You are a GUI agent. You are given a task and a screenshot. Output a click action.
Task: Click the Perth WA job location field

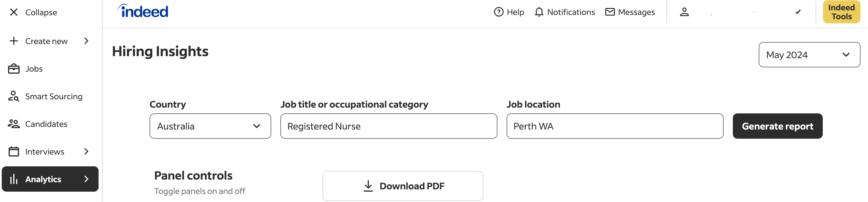point(615,126)
